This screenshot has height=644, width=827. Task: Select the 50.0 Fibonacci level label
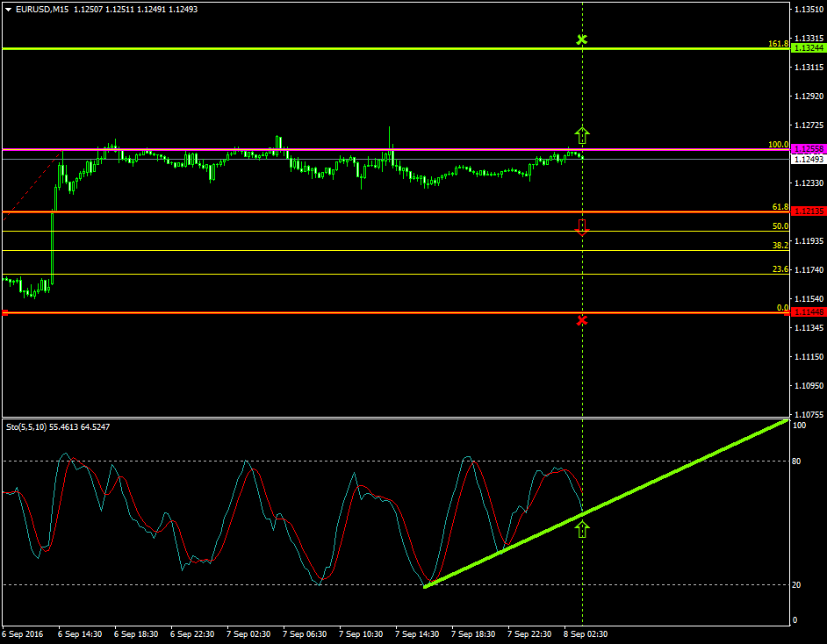[780, 225]
